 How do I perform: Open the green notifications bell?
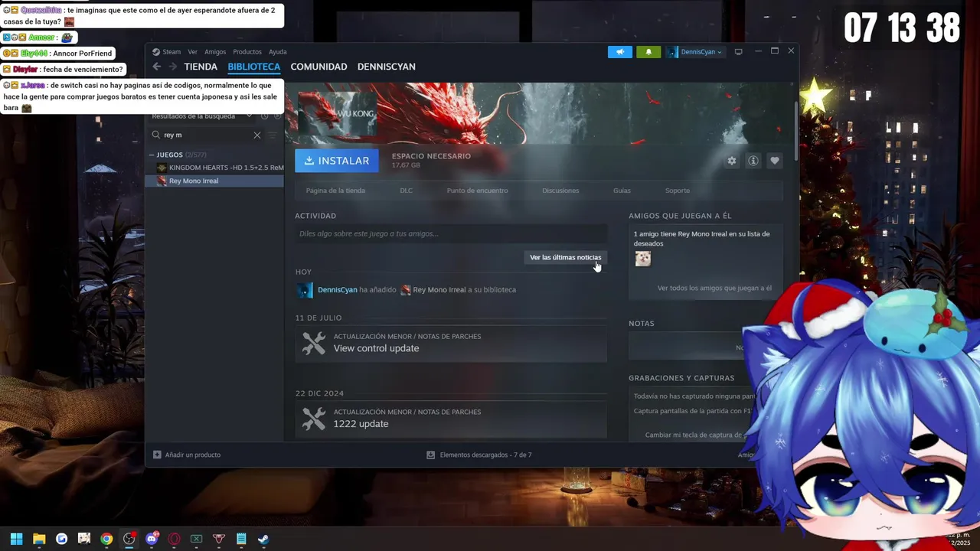pyautogui.click(x=648, y=52)
